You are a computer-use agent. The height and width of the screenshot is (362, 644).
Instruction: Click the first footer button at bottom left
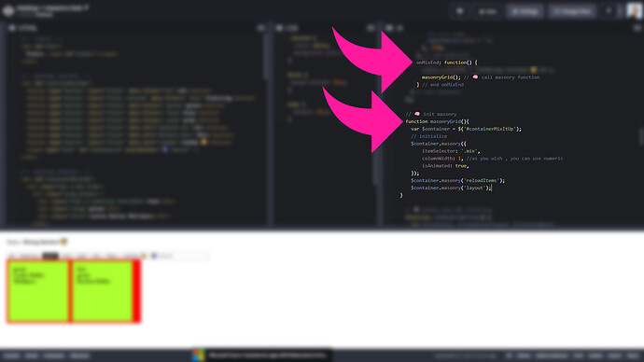(x=11, y=355)
